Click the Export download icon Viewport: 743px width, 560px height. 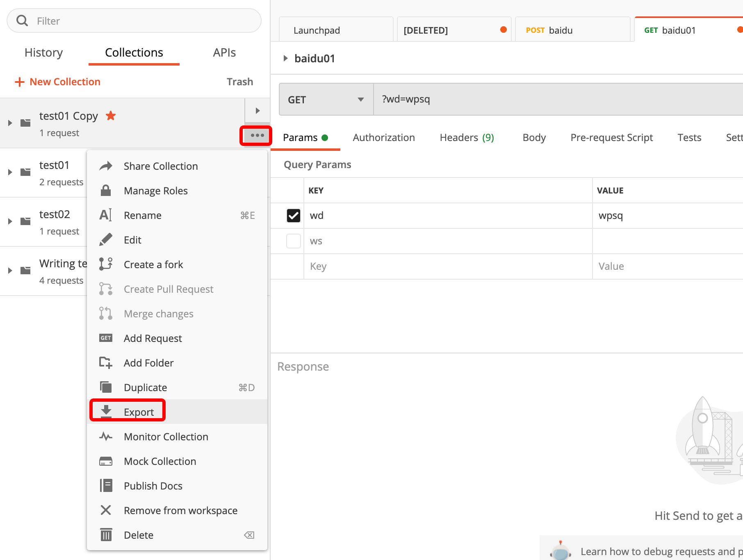click(x=106, y=411)
